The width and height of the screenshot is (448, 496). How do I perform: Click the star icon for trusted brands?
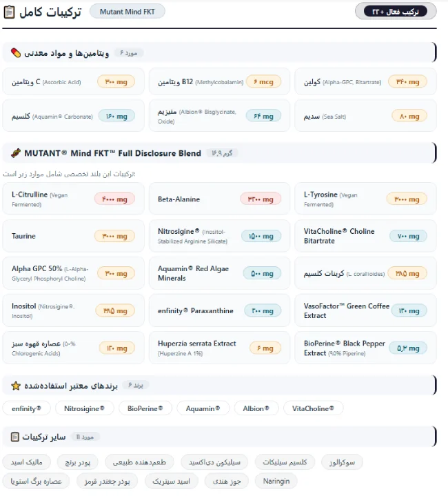pos(15,386)
